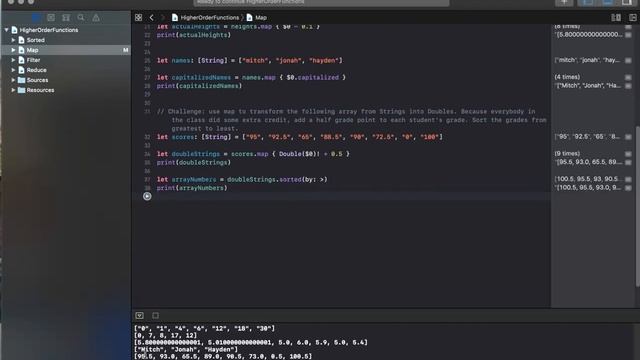Show result for [100.5, 95.5, 93, 90.5 row
Screen dimensions: 640x360
(628, 179)
